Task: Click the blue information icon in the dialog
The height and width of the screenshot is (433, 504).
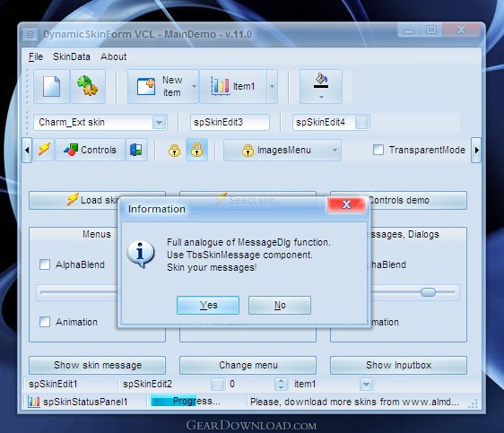Action: tap(141, 254)
